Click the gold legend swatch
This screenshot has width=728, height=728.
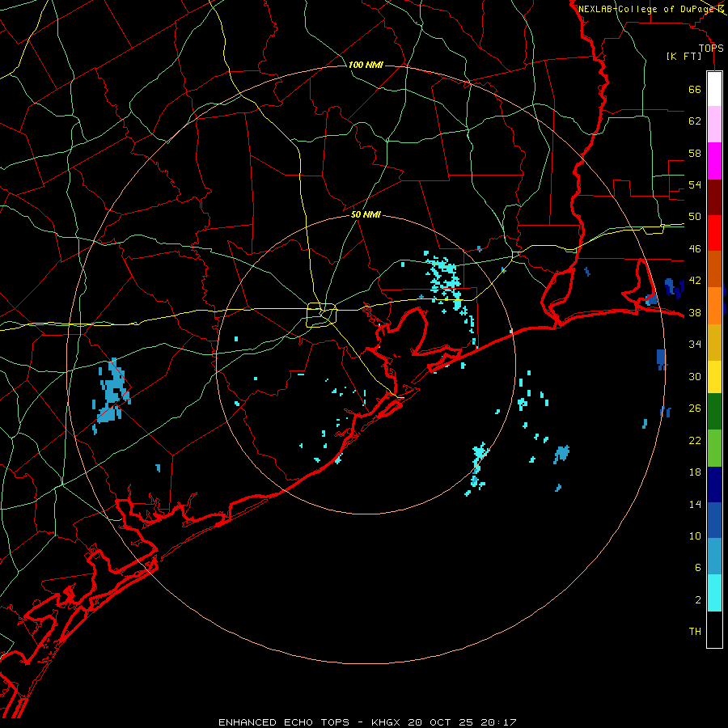[714, 342]
